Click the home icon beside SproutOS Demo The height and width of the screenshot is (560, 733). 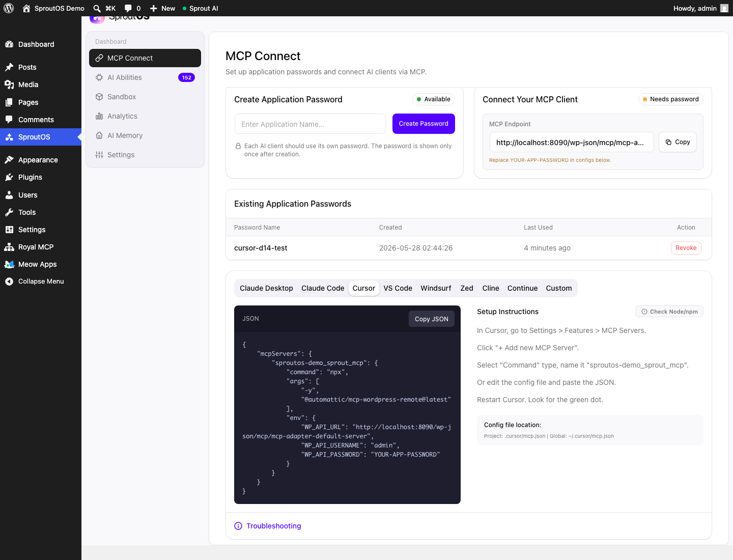pyautogui.click(x=26, y=8)
